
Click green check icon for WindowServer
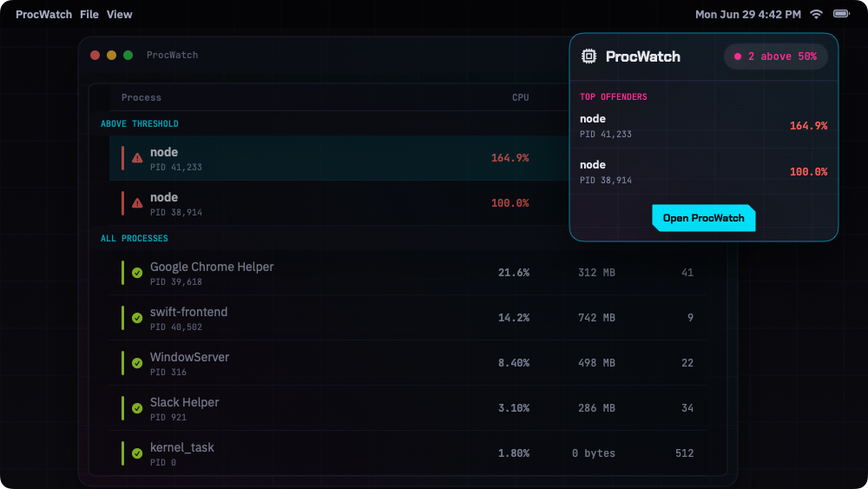click(x=137, y=363)
